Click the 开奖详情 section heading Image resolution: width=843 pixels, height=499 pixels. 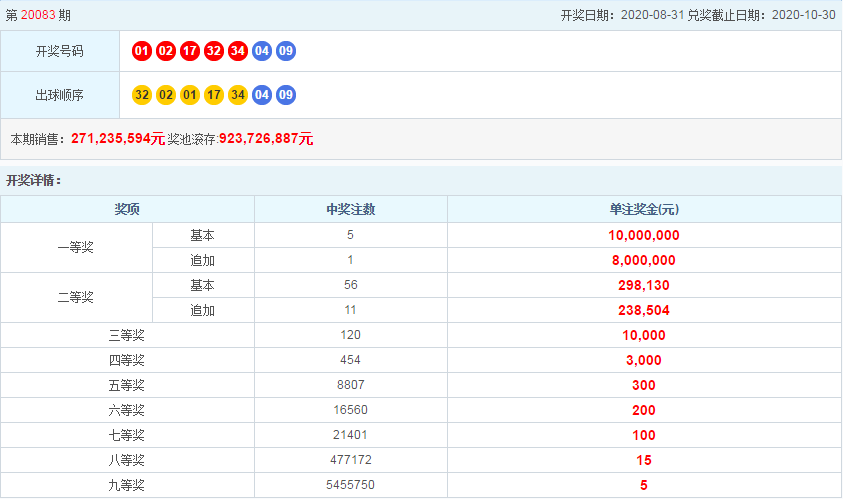click(34, 180)
